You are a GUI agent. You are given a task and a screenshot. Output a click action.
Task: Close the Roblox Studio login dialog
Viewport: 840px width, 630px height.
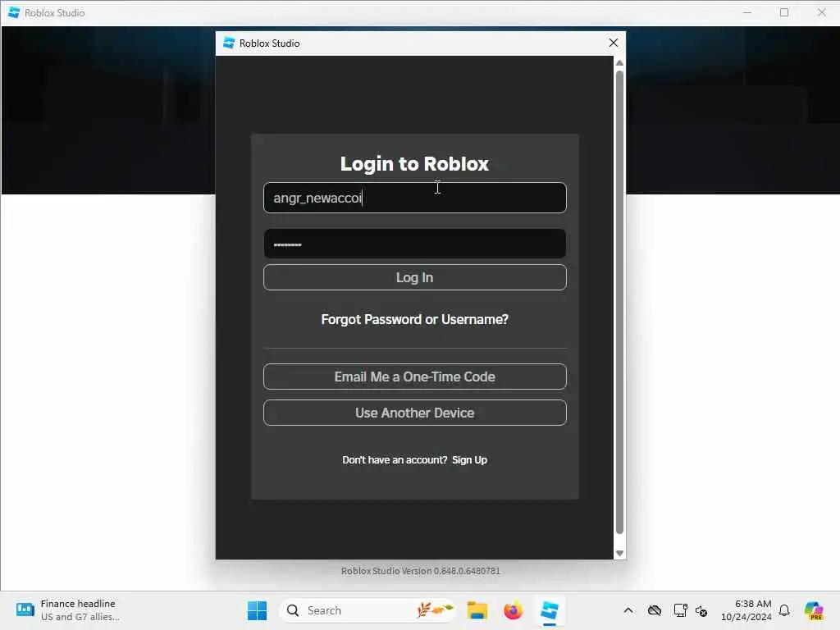614,43
